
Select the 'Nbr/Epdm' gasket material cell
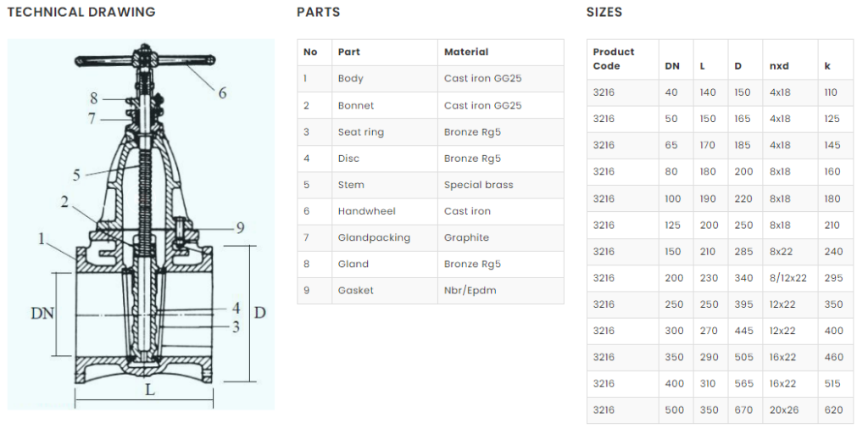point(470,291)
